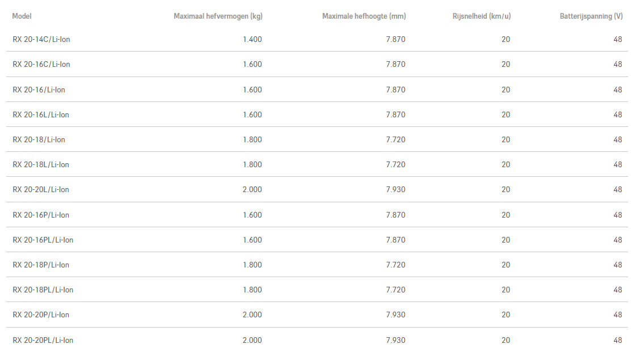Image resolution: width=644 pixels, height=361 pixels.
Task: Click the 1.400 kg capacity cell
Action: click(252, 40)
